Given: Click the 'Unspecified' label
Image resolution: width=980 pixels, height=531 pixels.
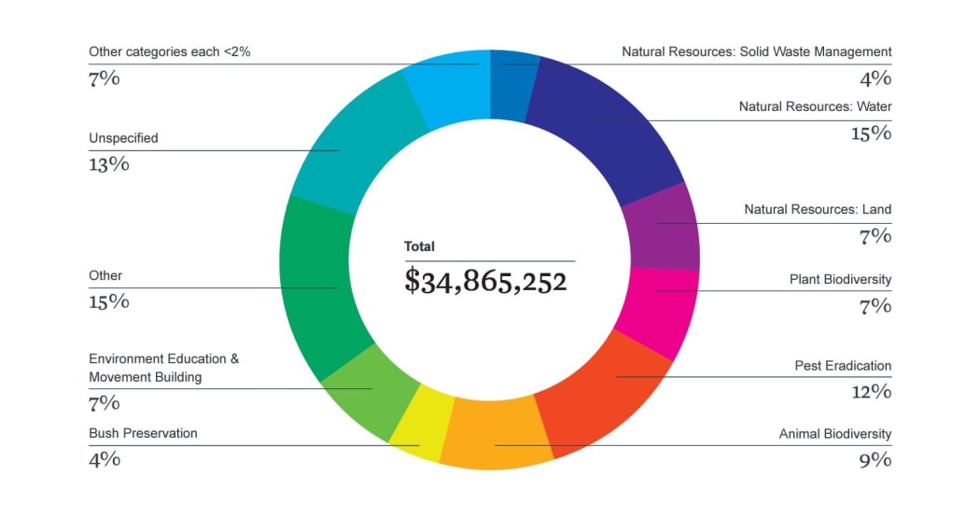Looking at the screenshot, I should (123, 138).
